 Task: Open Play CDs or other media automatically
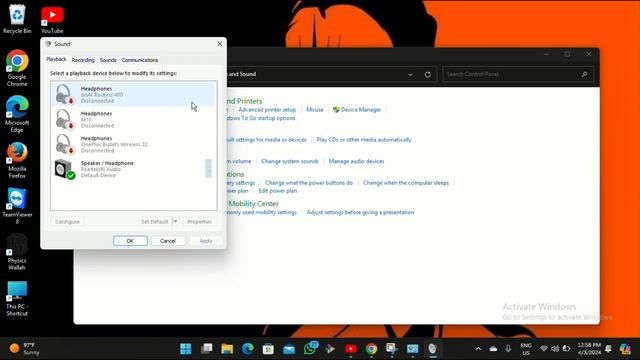364,140
